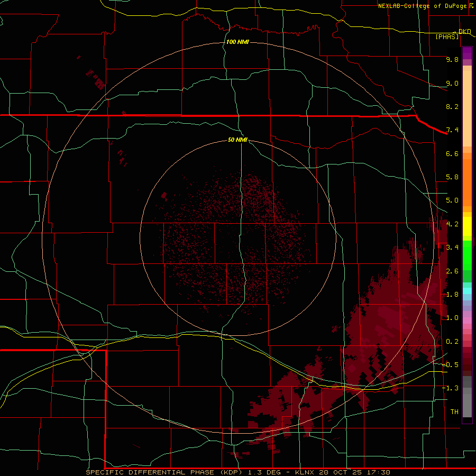
Task: Pick the bright green band of the color scale
Action: tap(467, 255)
